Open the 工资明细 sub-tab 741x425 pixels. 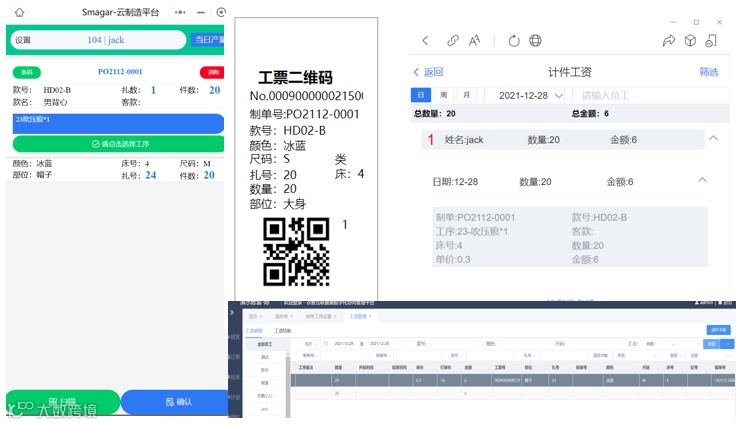[254, 330]
